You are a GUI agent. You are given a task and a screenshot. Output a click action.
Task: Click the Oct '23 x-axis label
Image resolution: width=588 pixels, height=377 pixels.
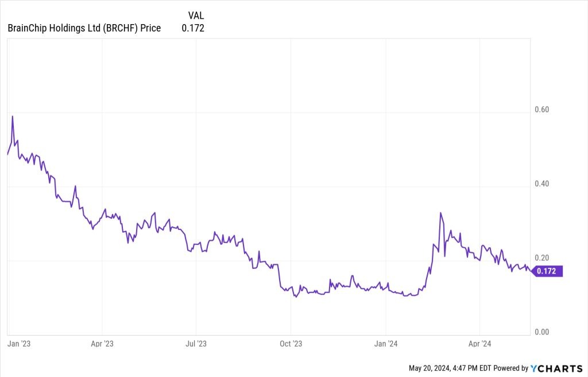291,344
